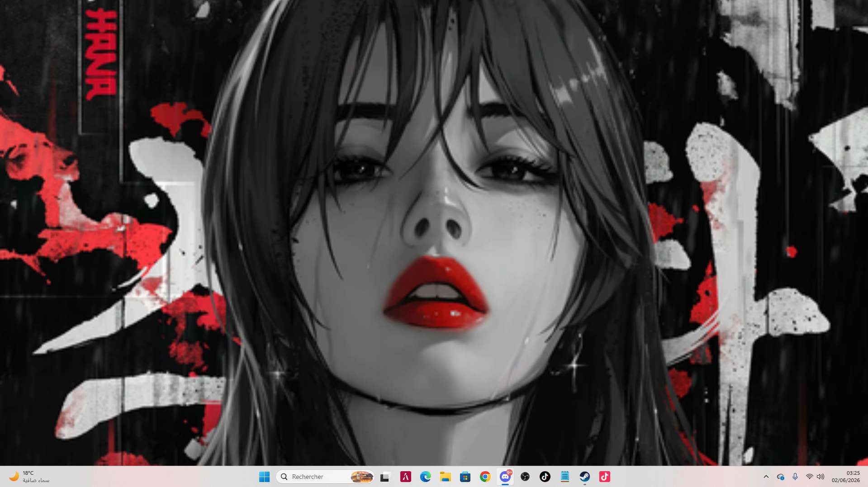This screenshot has height=487, width=868.
Task: Open Microsoft Store from the taskbar
Action: [x=465, y=477]
